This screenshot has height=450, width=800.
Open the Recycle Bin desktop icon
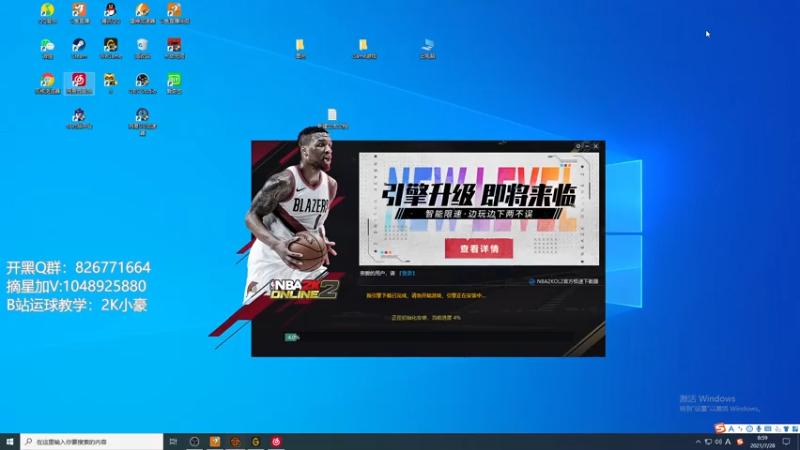pyautogui.click(x=142, y=48)
